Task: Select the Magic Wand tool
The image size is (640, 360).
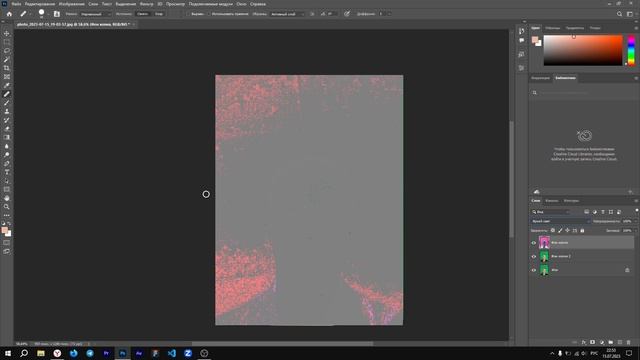Action: (7, 60)
